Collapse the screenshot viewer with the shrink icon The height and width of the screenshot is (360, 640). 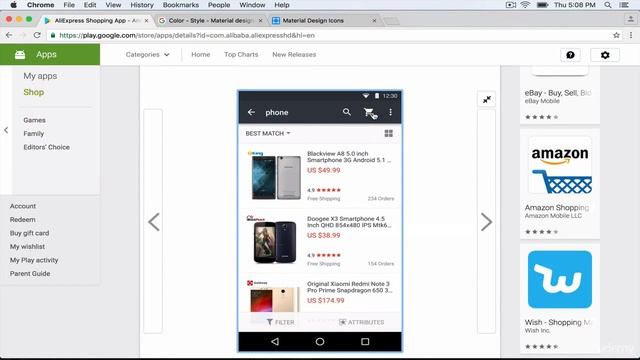point(487,99)
